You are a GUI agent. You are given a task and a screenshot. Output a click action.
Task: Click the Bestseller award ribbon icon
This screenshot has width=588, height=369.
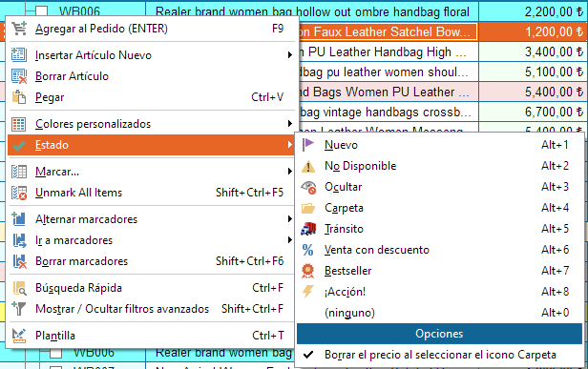308,271
